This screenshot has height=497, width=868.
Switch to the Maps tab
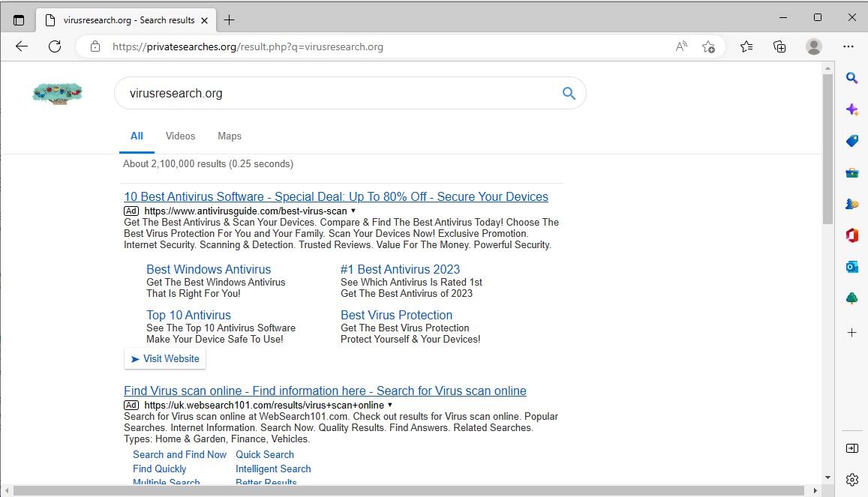point(229,136)
